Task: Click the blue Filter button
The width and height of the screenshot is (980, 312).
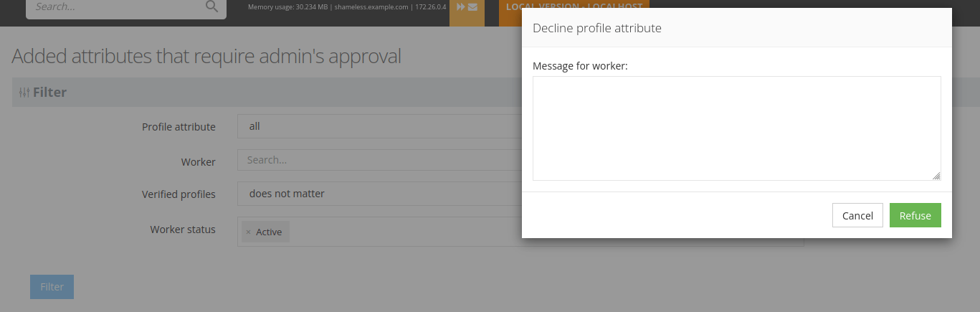Action: tap(52, 287)
